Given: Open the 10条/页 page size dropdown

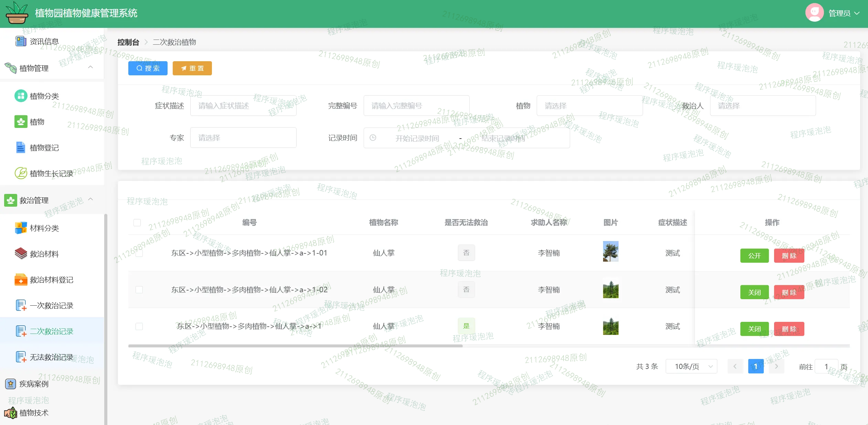Looking at the screenshot, I should point(691,366).
